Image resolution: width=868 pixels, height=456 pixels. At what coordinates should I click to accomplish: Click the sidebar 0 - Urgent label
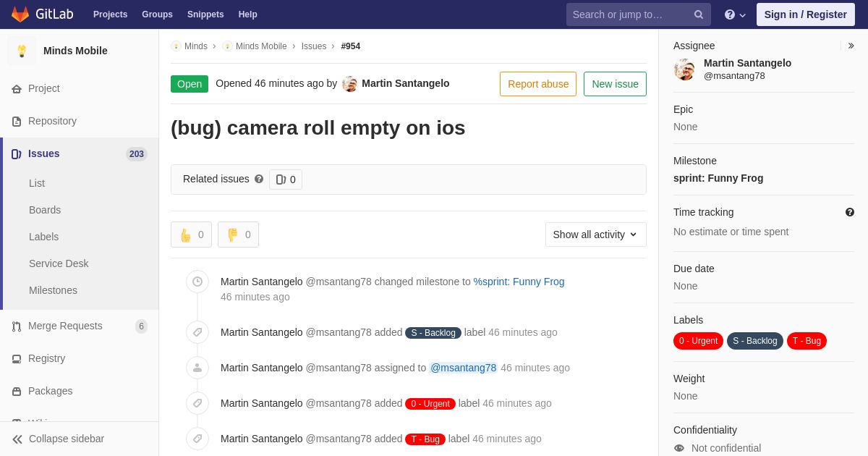click(x=698, y=341)
